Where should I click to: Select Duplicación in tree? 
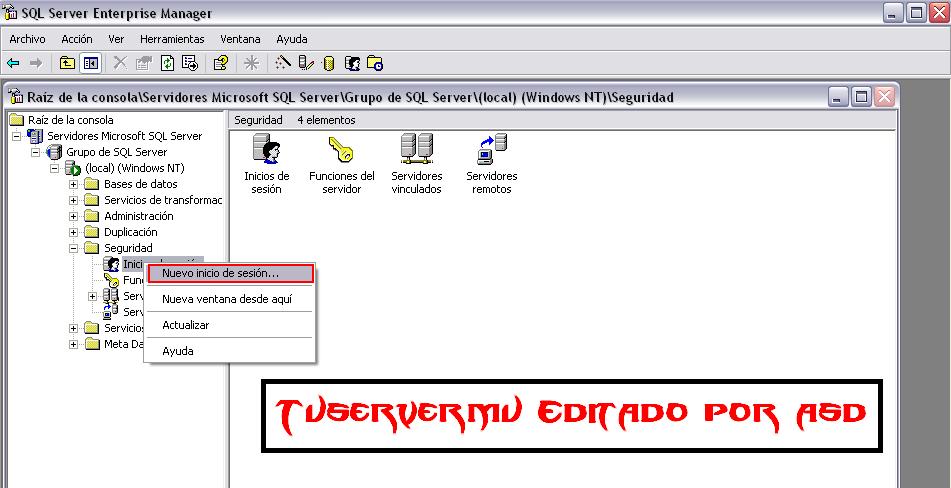pyautogui.click(x=131, y=232)
